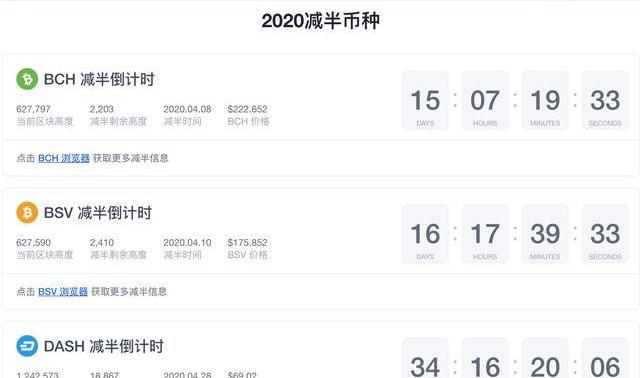Click the DASH countdown days box showing 34

pos(425,358)
